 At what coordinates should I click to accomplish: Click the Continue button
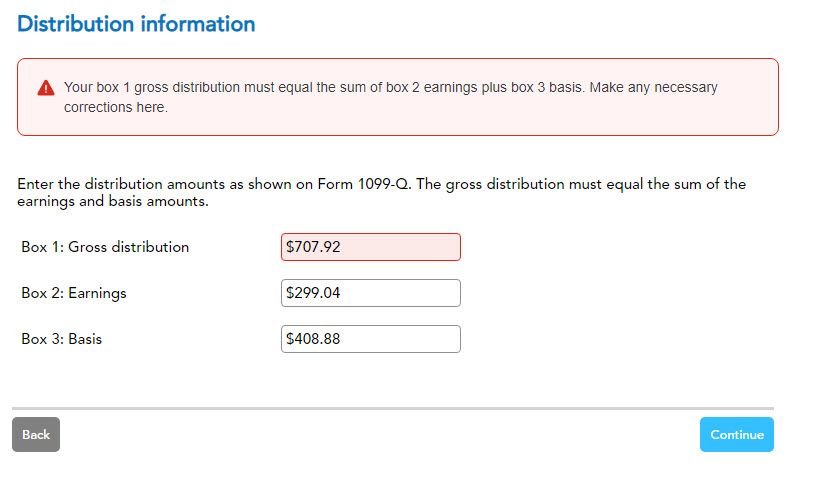tap(736, 435)
